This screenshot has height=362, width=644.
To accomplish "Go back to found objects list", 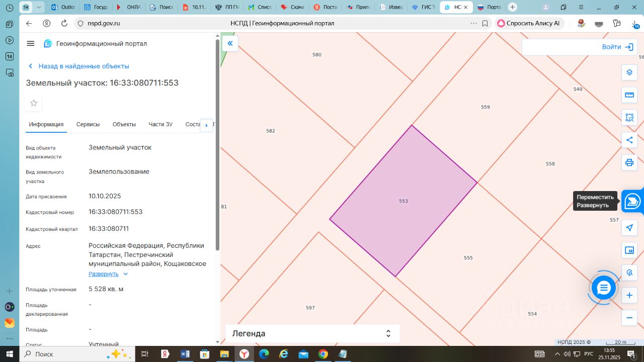I will 79,66.
